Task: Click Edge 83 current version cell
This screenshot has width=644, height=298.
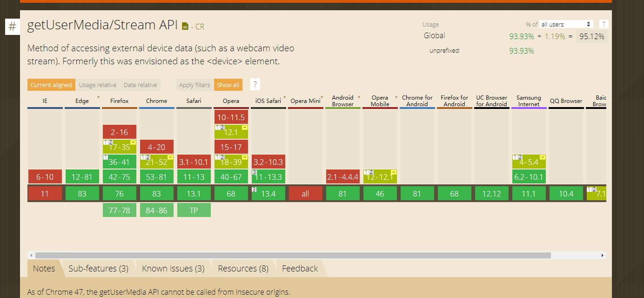Action: click(x=82, y=194)
